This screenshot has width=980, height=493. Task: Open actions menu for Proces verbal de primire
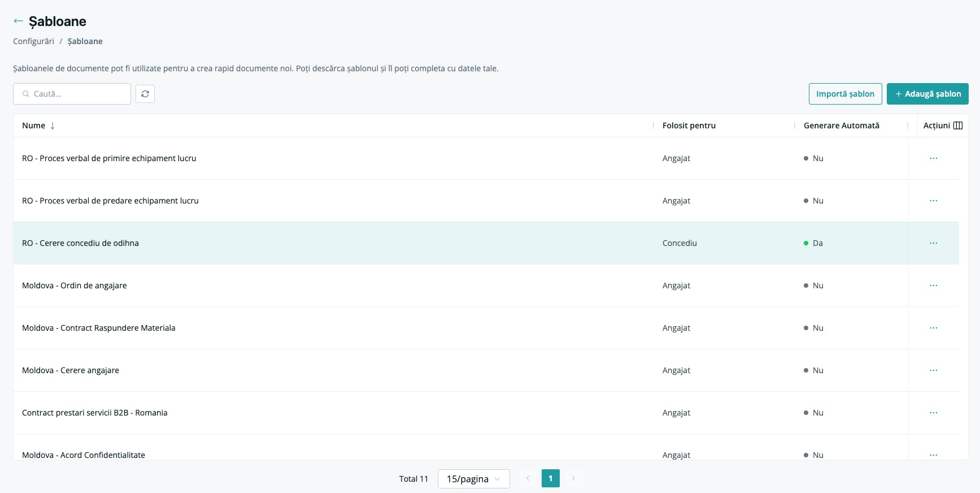pyautogui.click(x=934, y=158)
